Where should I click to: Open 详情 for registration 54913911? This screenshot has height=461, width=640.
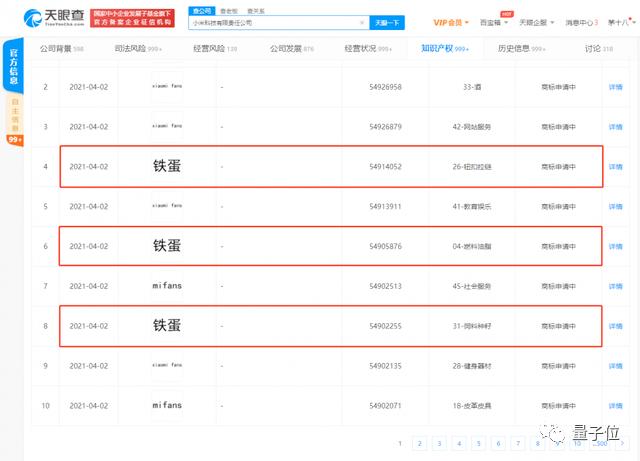[616, 207]
